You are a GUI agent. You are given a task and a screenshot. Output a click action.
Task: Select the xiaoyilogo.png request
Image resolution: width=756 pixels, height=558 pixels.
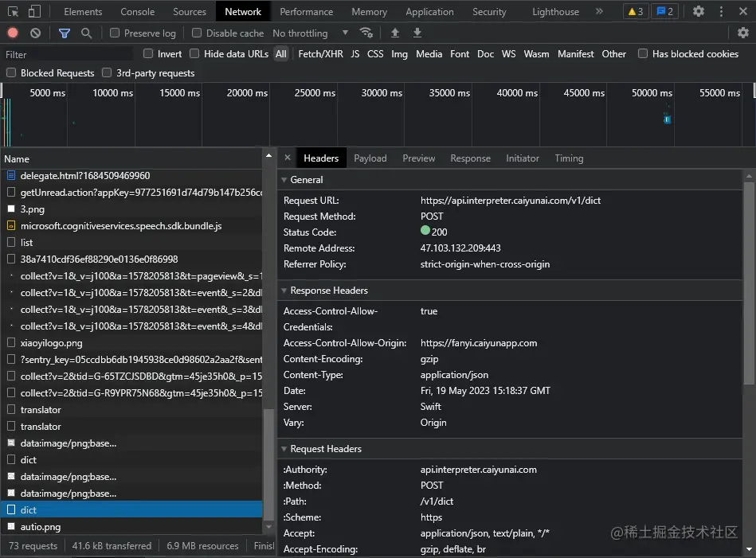pos(131,343)
